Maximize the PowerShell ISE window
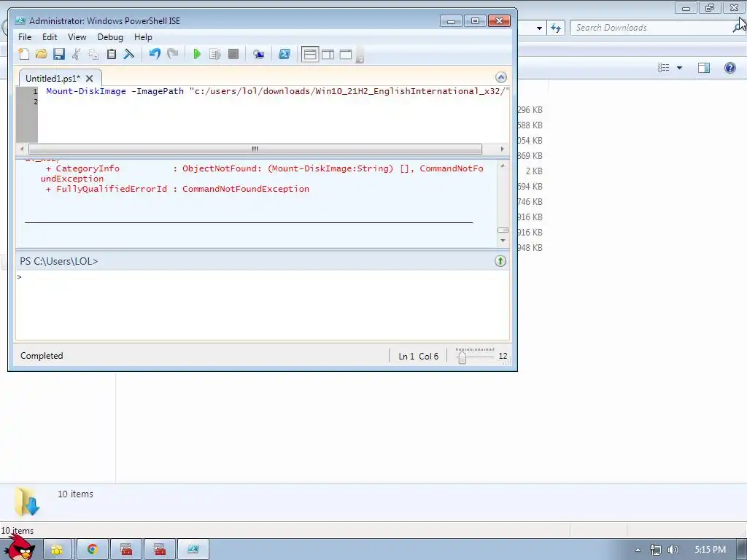Screen dimensions: 747x560 [475, 21]
